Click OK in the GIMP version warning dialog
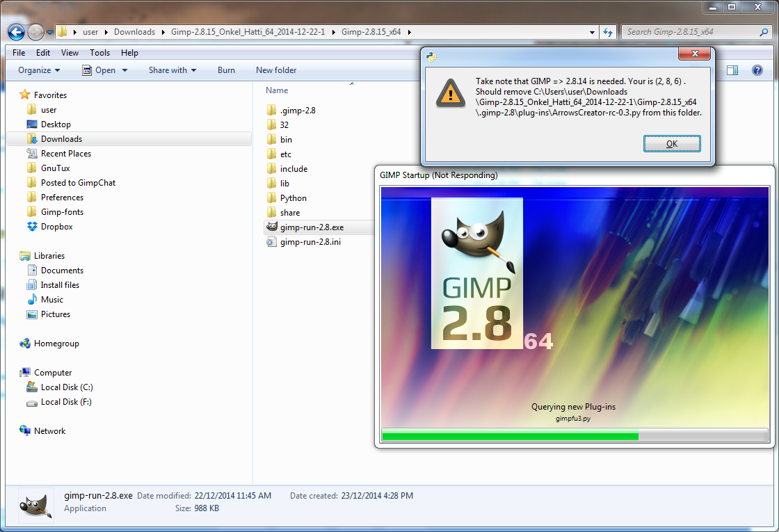 [x=672, y=143]
